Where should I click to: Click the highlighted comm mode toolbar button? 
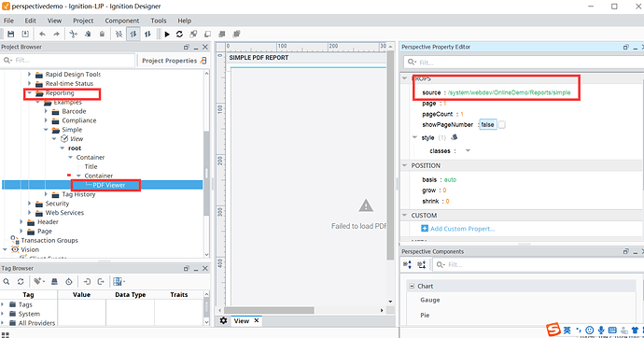(x=133, y=35)
